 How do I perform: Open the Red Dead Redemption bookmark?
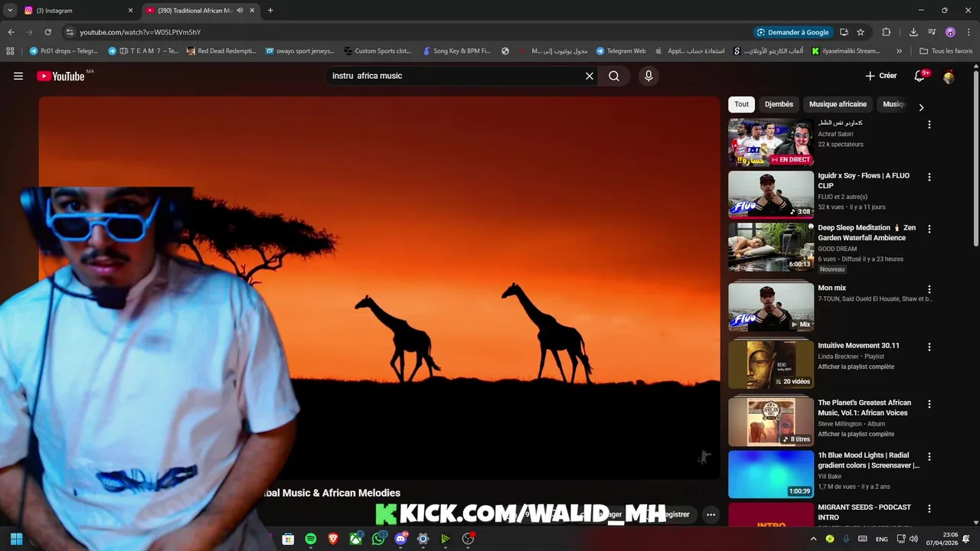[220, 51]
